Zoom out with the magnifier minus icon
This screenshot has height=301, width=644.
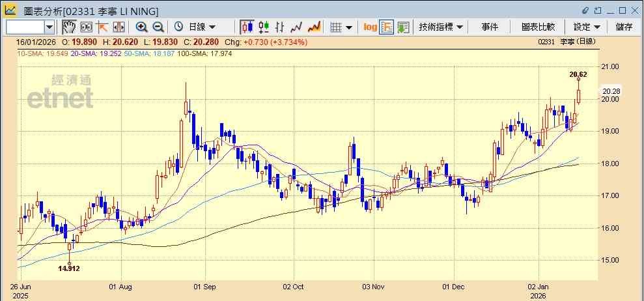tap(158, 27)
